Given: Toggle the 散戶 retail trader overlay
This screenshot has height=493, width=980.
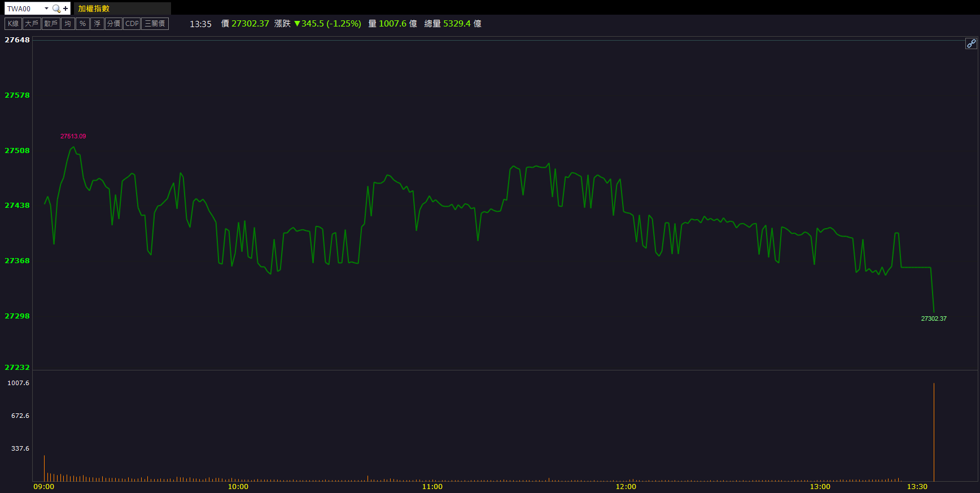Looking at the screenshot, I should click(x=51, y=24).
